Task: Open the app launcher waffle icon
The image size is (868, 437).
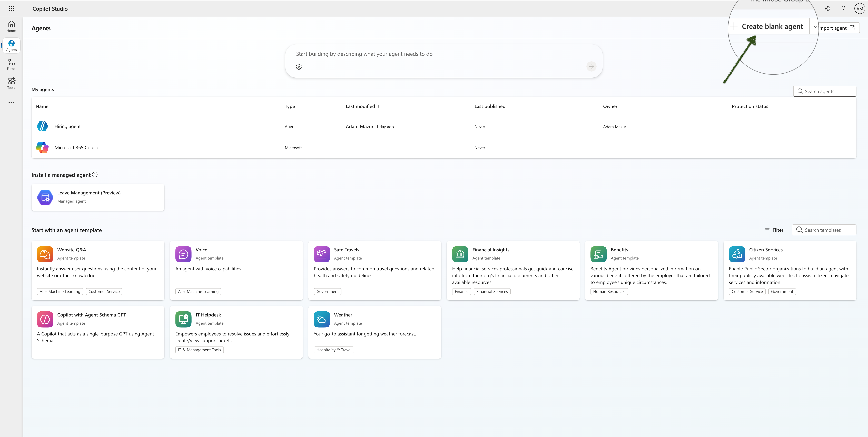Action: tap(11, 8)
